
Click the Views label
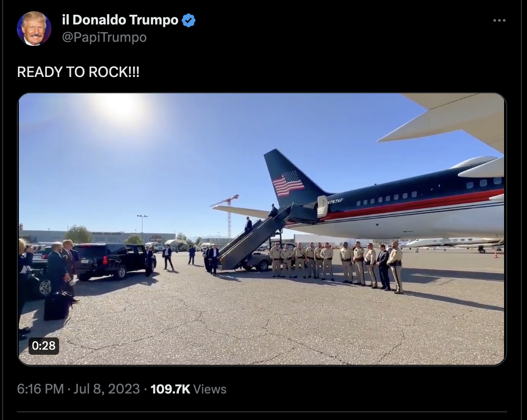pyautogui.click(x=209, y=389)
